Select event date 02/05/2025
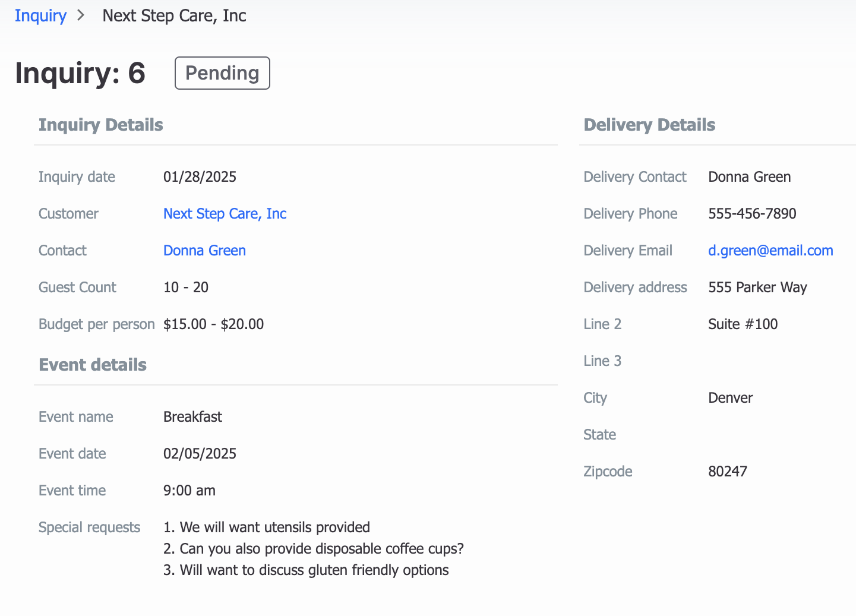Viewport: 856px width, 616px height. [200, 454]
